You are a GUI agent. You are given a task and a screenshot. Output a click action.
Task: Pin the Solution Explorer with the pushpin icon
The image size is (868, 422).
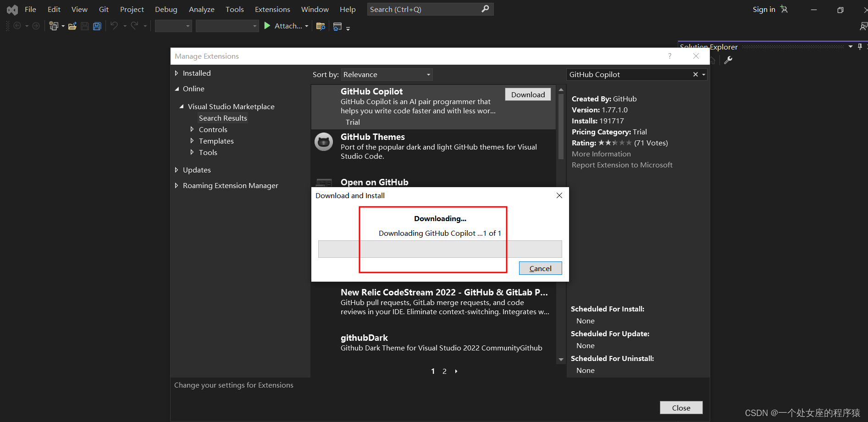[860, 47]
